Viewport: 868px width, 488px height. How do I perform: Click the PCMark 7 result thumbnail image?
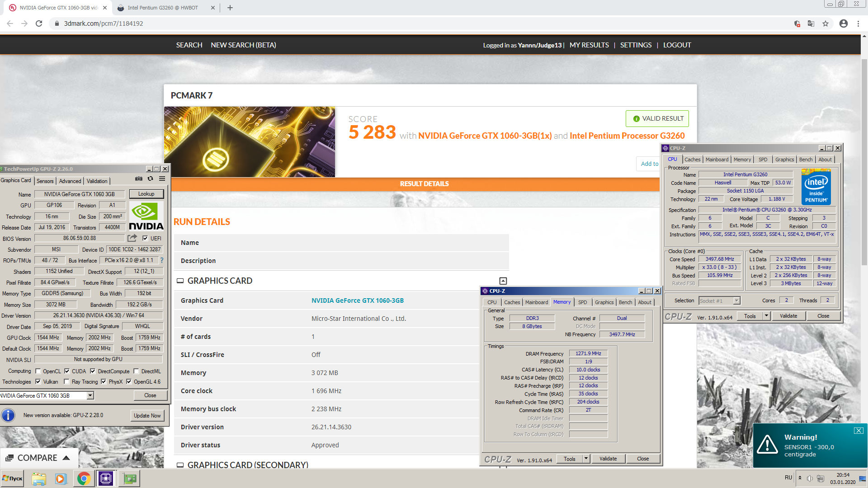click(x=250, y=142)
